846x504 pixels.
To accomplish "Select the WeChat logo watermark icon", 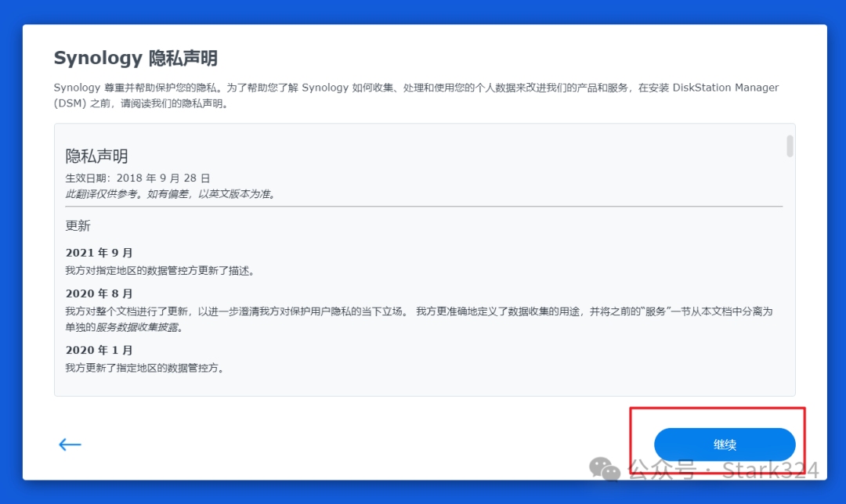I will click(603, 470).
